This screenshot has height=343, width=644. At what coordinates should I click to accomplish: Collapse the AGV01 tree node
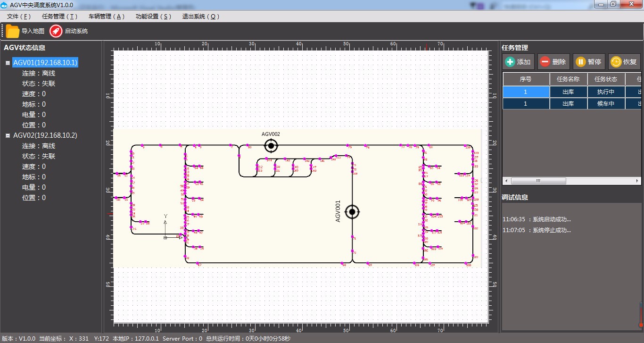point(8,63)
